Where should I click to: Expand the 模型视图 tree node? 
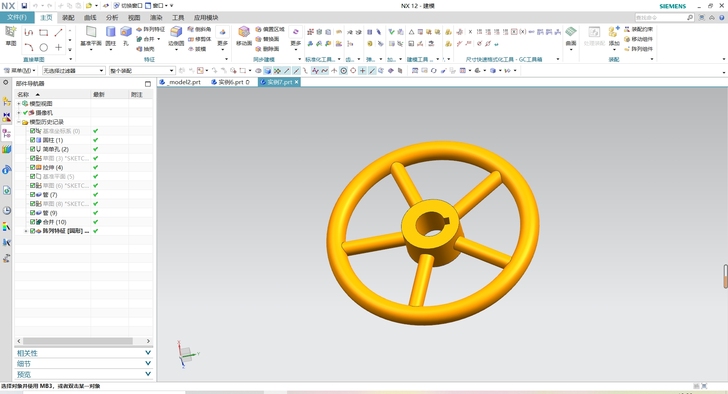[x=19, y=103]
